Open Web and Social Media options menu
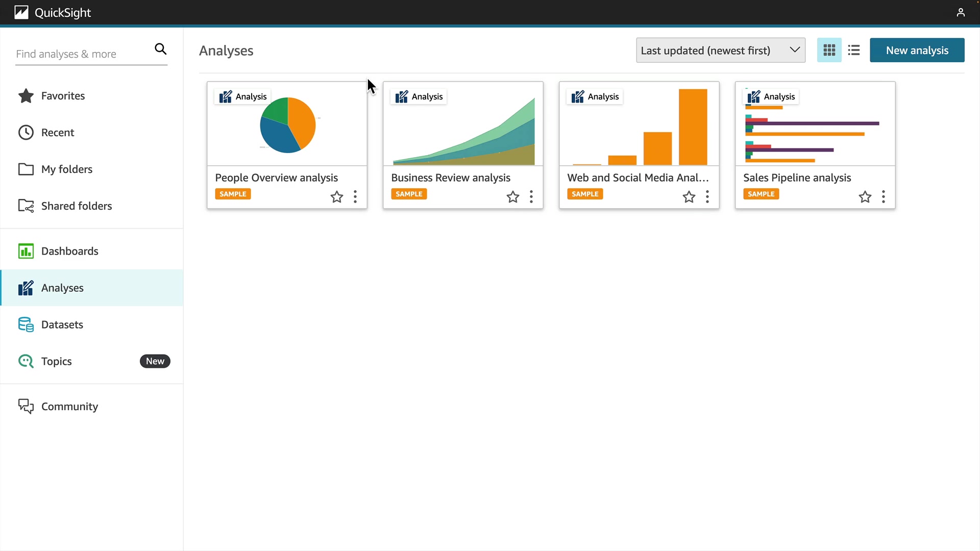This screenshot has width=980, height=551. (707, 197)
